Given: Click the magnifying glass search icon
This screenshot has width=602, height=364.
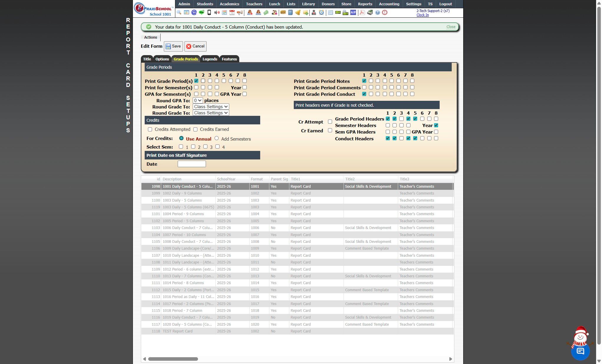Looking at the screenshot, I should click(x=179, y=12).
